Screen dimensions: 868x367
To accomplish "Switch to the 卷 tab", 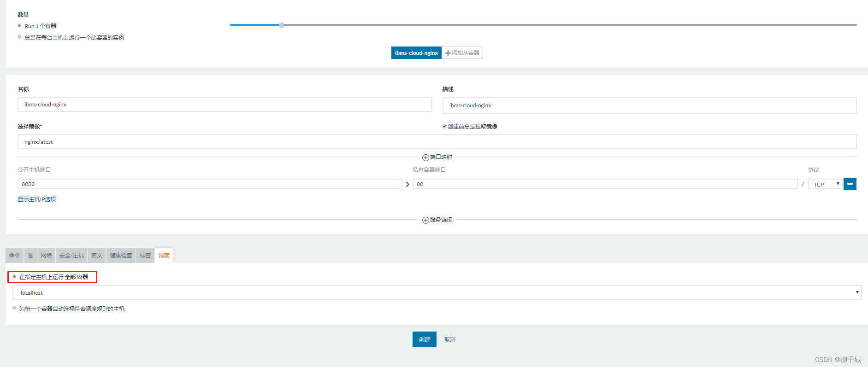I will (x=30, y=255).
